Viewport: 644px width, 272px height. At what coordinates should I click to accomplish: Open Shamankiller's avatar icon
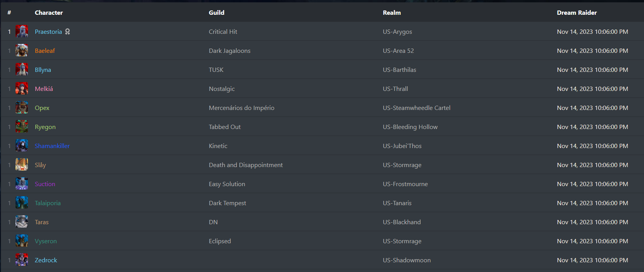pos(22,146)
